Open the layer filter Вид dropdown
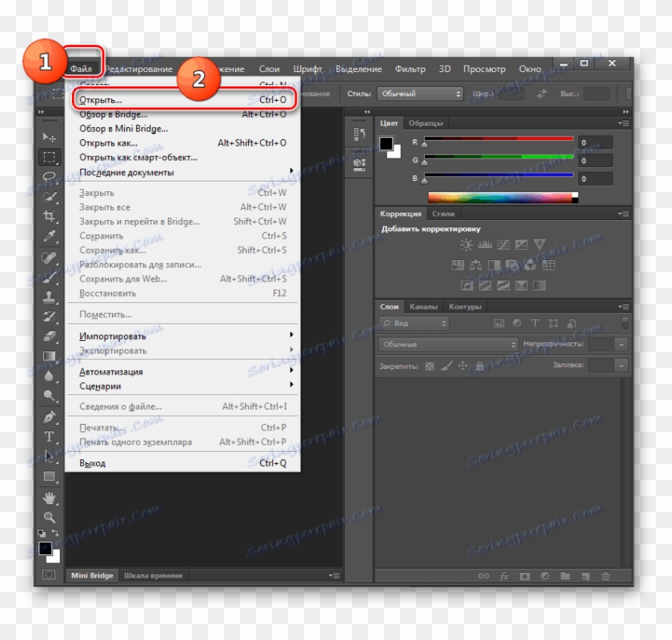This screenshot has height=640, width=672. click(x=414, y=323)
